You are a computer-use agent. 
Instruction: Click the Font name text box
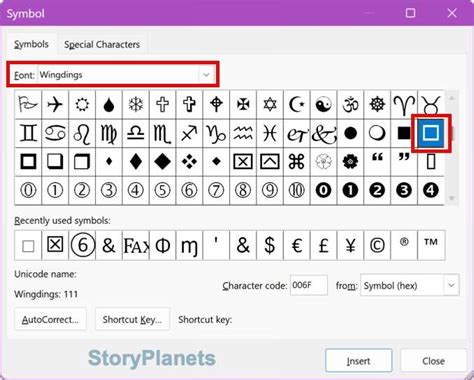click(119, 75)
